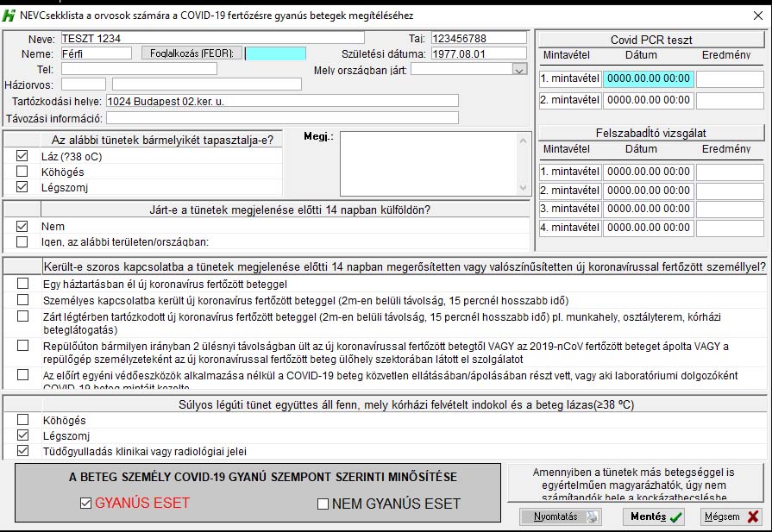Toggle 'Tüdőgyulladás klinikai vagy radiológiai jelei'
Image resolution: width=772 pixels, height=532 pixels.
point(22,451)
